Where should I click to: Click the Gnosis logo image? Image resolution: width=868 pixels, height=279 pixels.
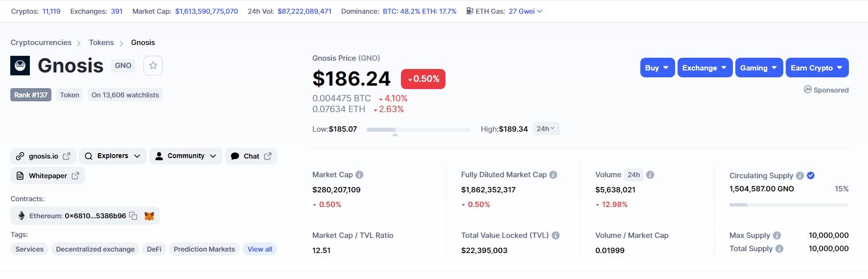pyautogui.click(x=20, y=66)
